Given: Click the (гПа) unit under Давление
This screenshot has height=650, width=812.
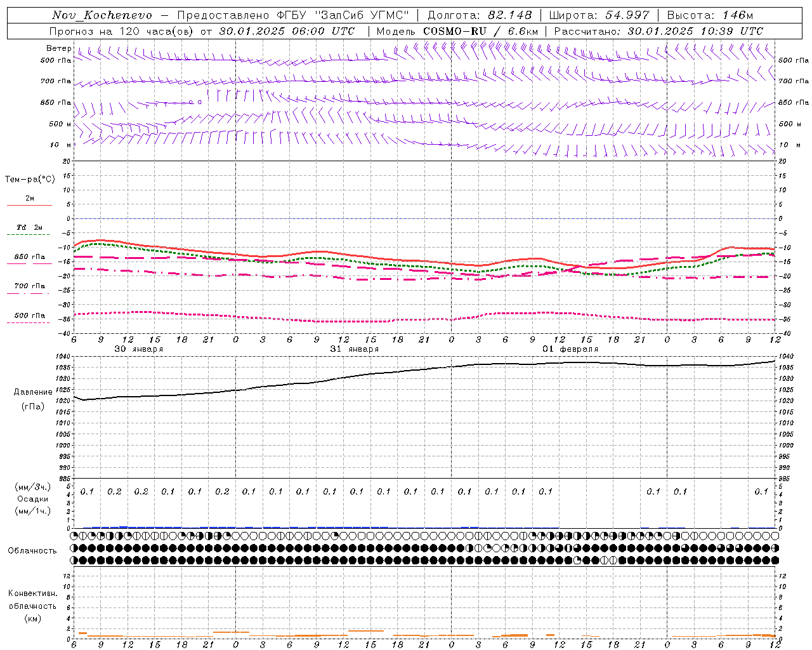Looking at the screenshot, I should tap(33, 406).
